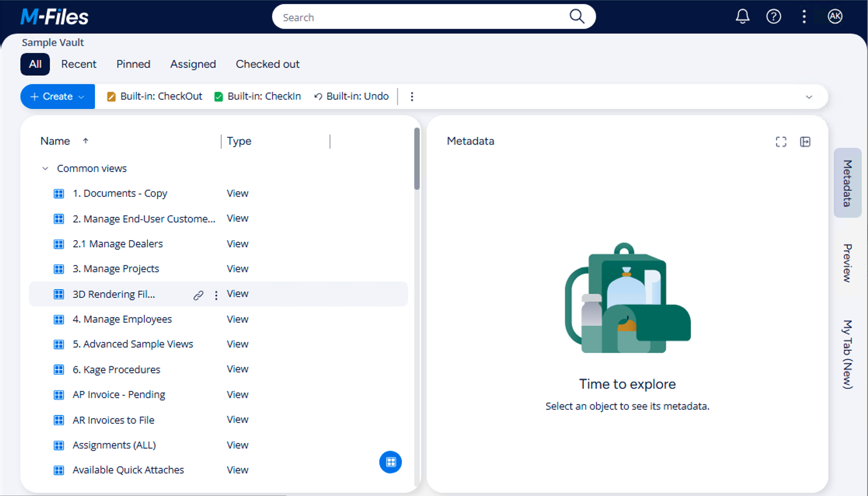Open the AK user profile avatar

pos(835,16)
